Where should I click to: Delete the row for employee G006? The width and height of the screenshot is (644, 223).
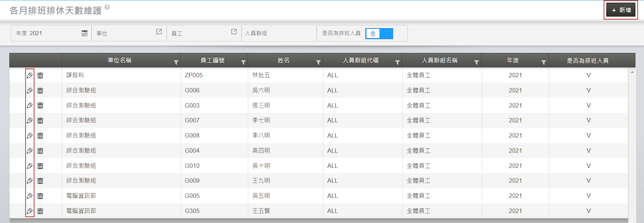point(40,90)
